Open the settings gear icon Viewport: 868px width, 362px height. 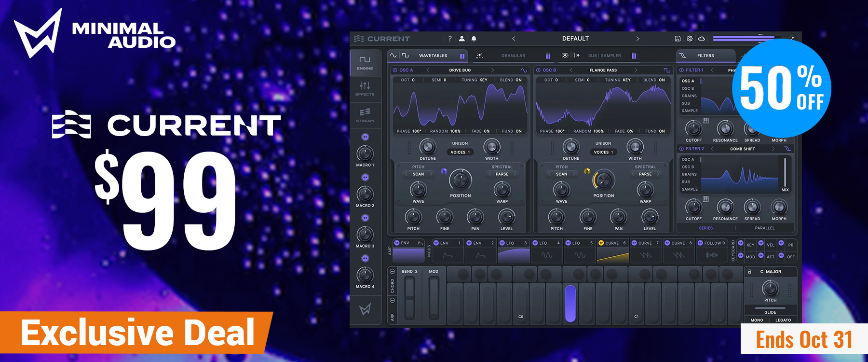(x=690, y=39)
